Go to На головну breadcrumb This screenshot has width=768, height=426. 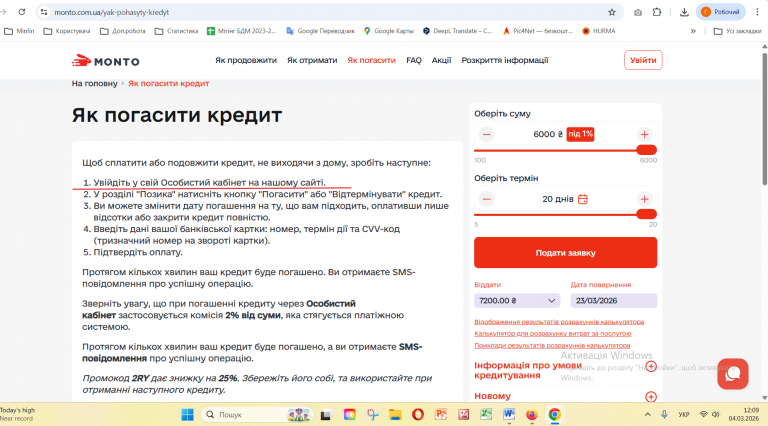(95, 83)
